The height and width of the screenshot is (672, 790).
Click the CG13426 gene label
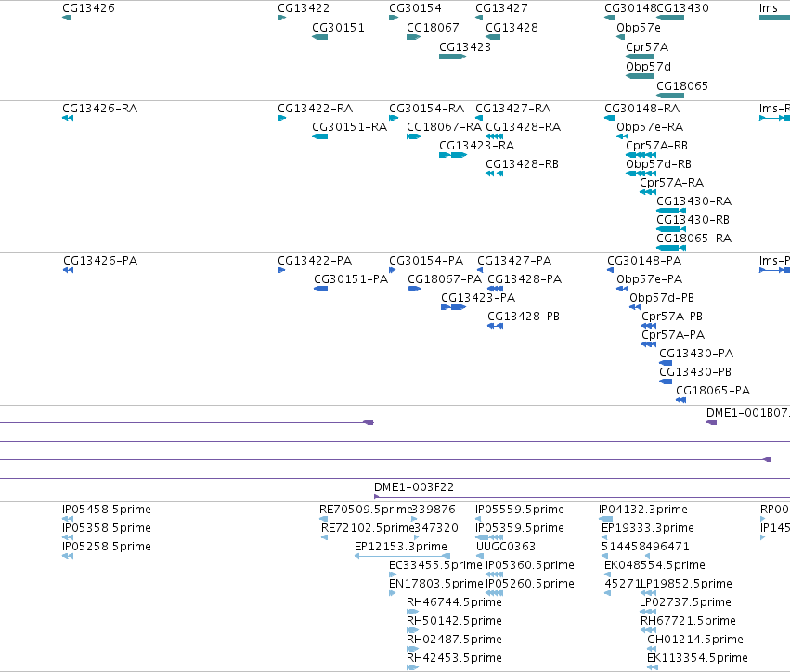pyautogui.click(x=88, y=8)
